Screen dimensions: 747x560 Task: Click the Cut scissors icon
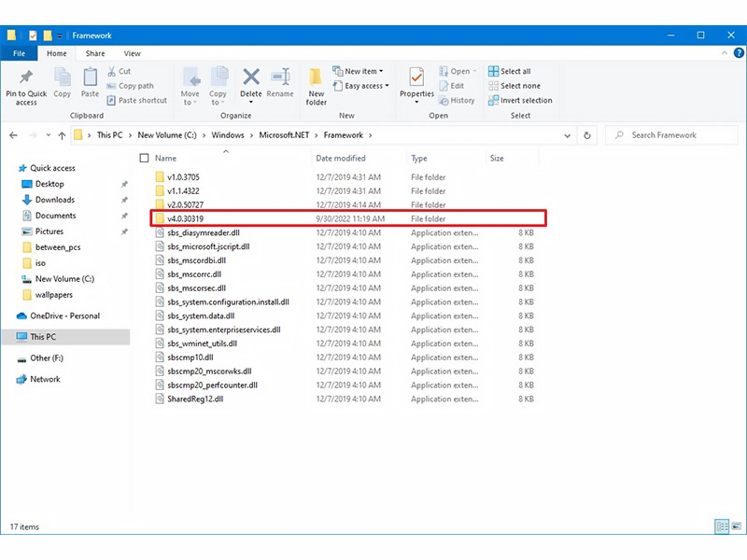[x=111, y=72]
